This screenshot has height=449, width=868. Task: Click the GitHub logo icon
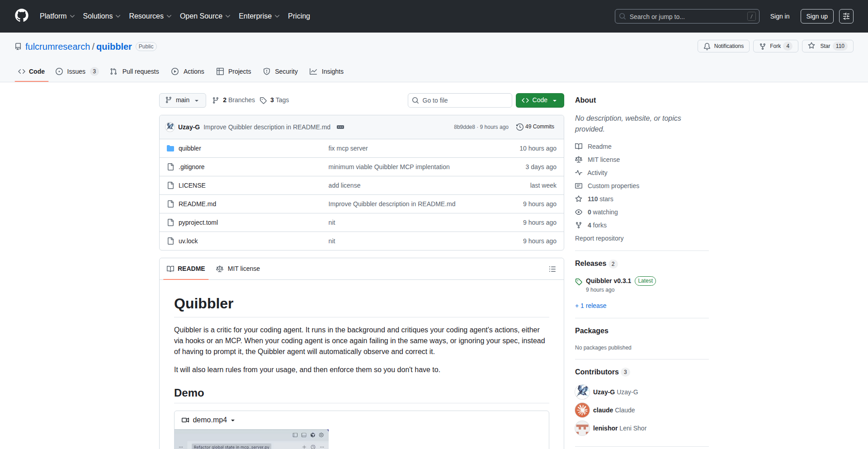(21, 16)
